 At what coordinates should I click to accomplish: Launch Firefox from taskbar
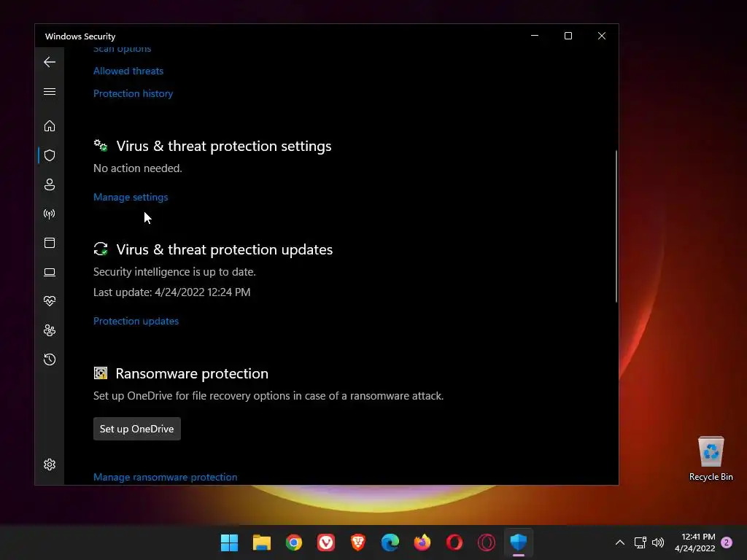tap(422, 542)
